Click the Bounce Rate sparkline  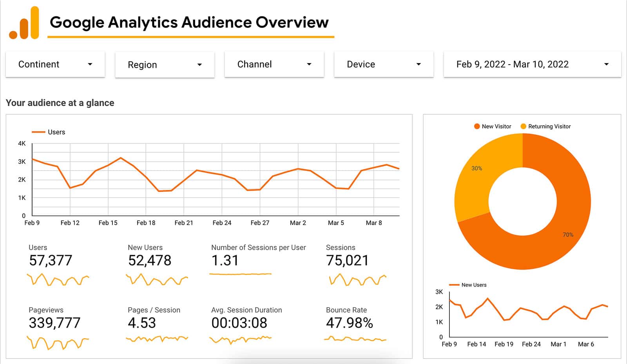[x=355, y=339]
